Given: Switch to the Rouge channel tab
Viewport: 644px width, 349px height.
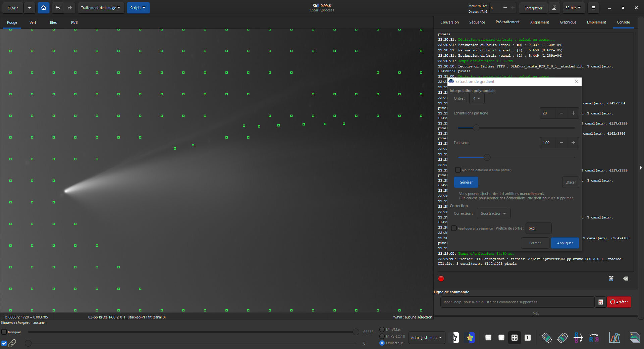Looking at the screenshot, I should 12,22.
